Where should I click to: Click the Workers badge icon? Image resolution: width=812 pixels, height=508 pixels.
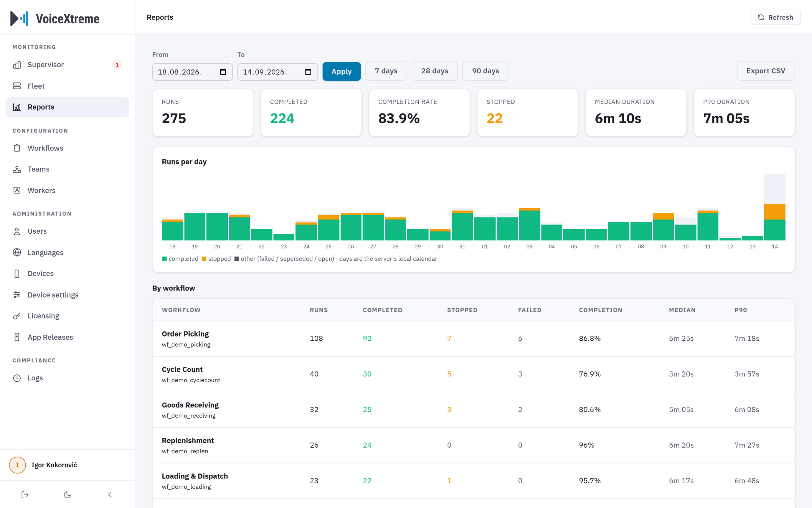17,190
